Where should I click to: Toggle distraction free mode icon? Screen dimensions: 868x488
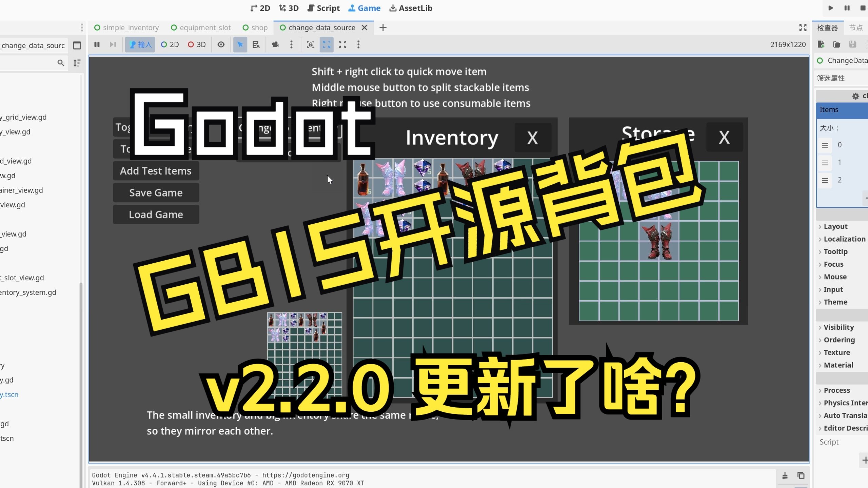coord(803,27)
